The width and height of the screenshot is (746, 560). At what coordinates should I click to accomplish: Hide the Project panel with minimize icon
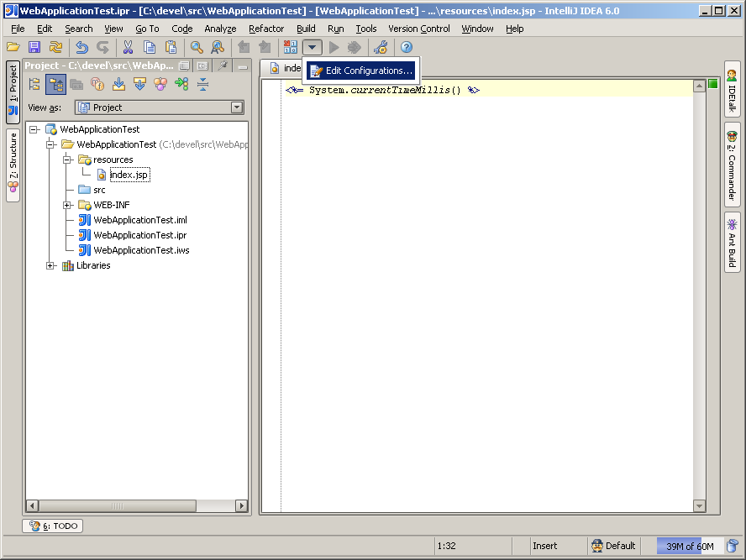click(x=243, y=65)
